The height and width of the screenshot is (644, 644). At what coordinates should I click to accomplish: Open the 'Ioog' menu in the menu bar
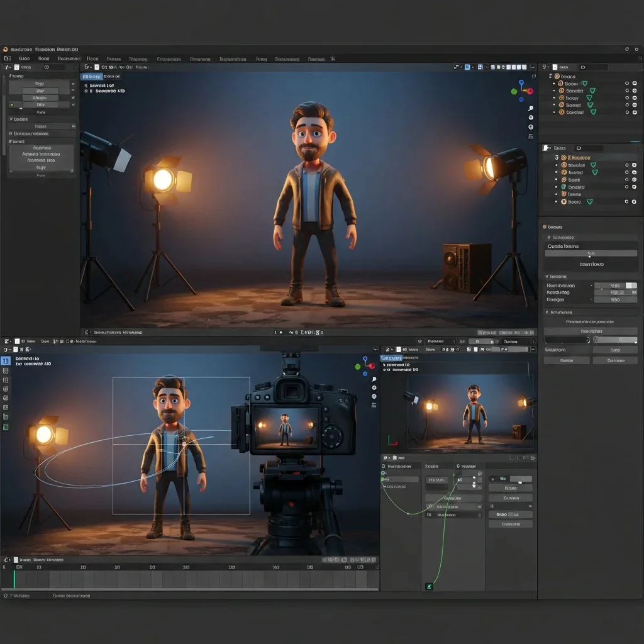click(x=261, y=59)
